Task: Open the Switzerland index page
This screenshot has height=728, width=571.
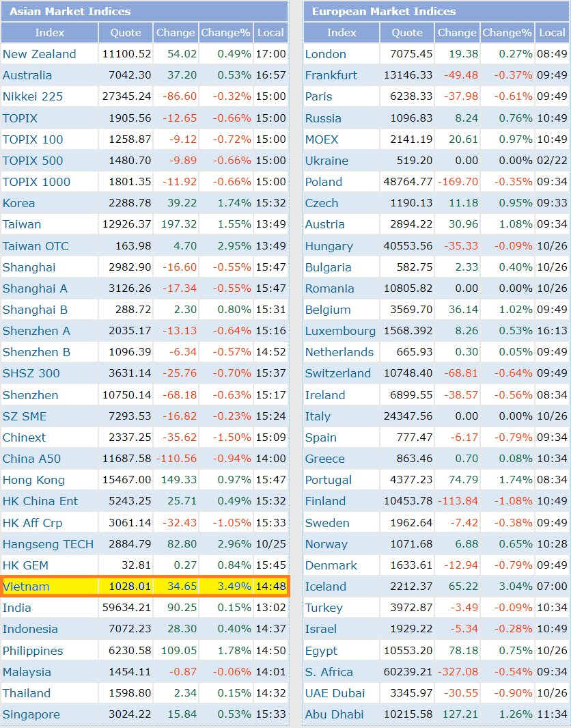Action: tap(338, 373)
